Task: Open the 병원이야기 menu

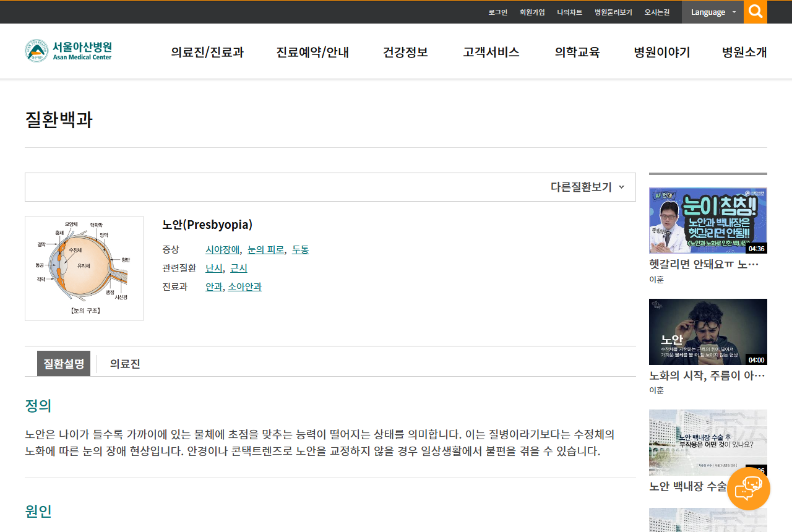Action: click(x=662, y=52)
